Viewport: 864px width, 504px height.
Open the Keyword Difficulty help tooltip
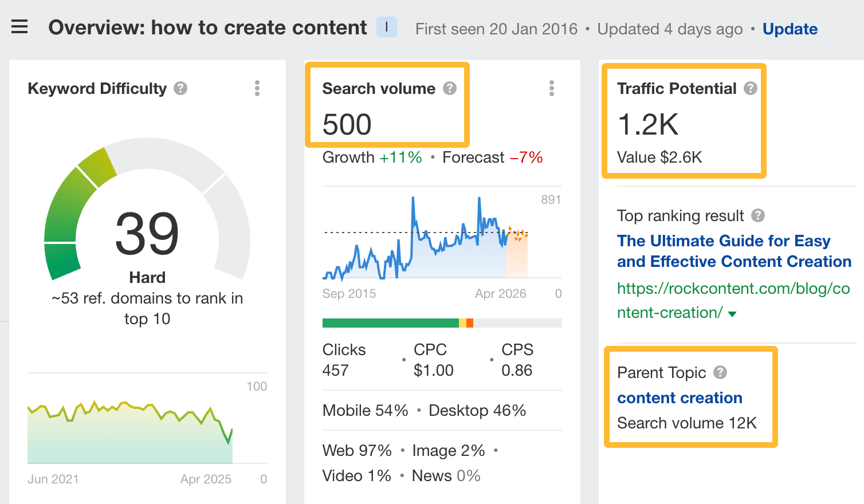[x=179, y=88]
